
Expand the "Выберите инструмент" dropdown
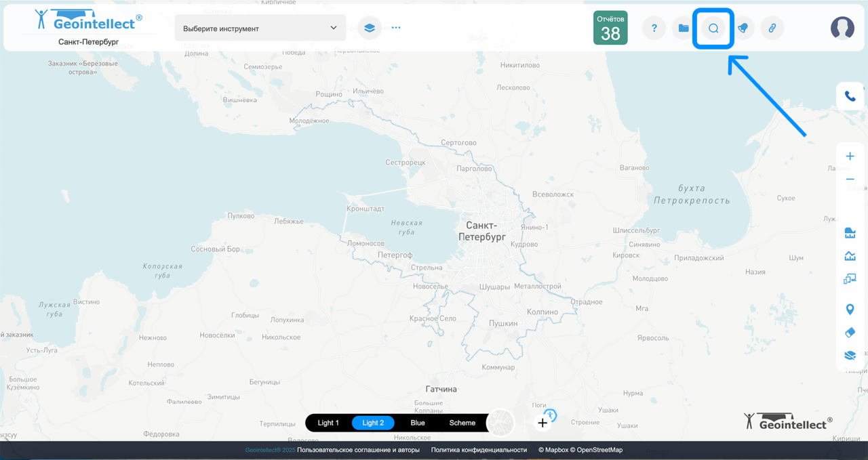[x=260, y=28]
